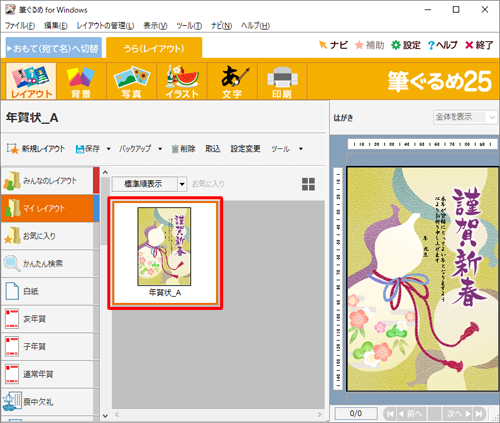Open the ヘルプ(H) menu
This screenshot has height=423, width=500.
pyautogui.click(x=255, y=25)
